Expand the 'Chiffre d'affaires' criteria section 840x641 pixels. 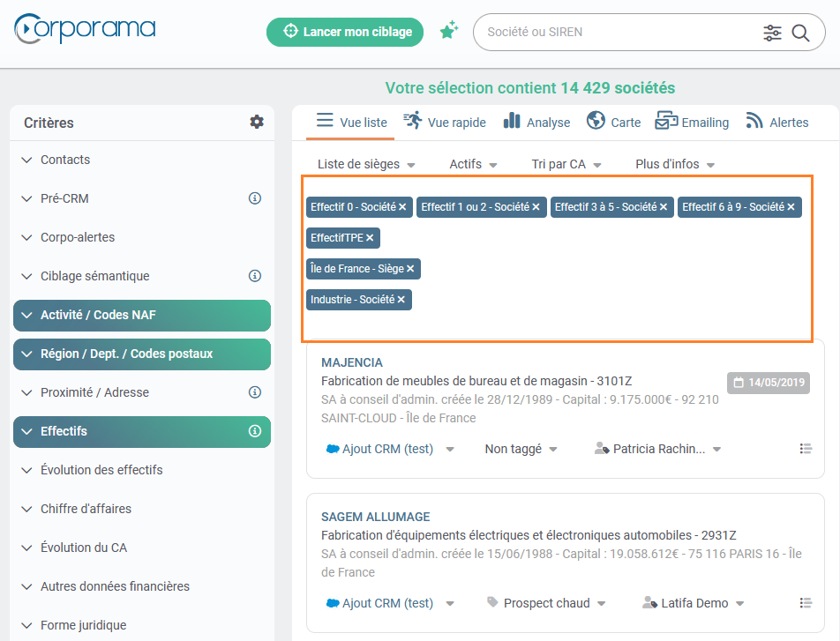[x=86, y=509]
